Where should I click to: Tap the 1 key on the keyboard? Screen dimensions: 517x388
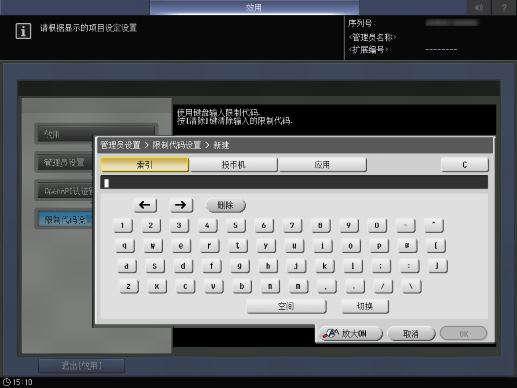(x=123, y=226)
